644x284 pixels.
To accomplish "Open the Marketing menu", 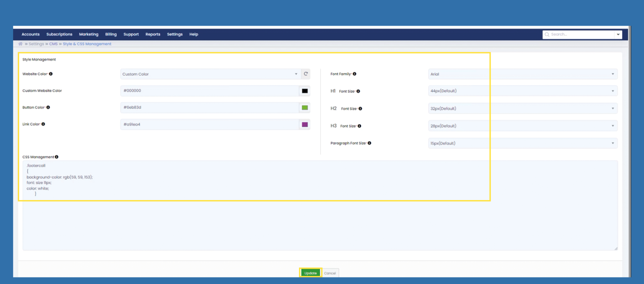I will pos(89,34).
